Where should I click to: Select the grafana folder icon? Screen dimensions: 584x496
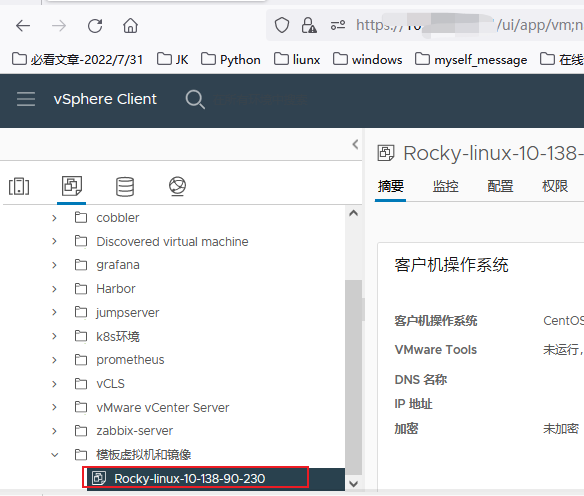(x=81, y=265)
